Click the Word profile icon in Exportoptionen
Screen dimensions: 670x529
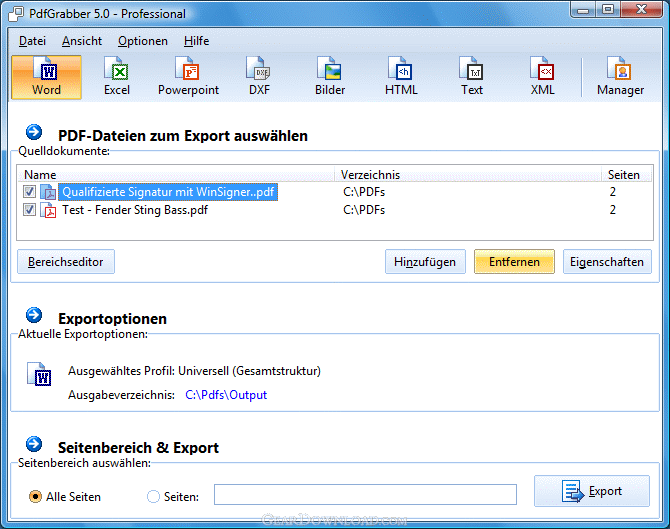(x=39, y=374)
